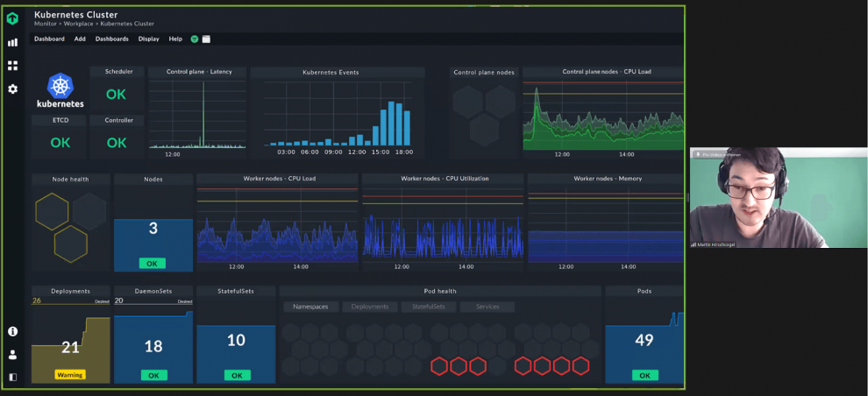Click the Controller OK status
This screenshot has height=396, width=868.
(117, 143)
